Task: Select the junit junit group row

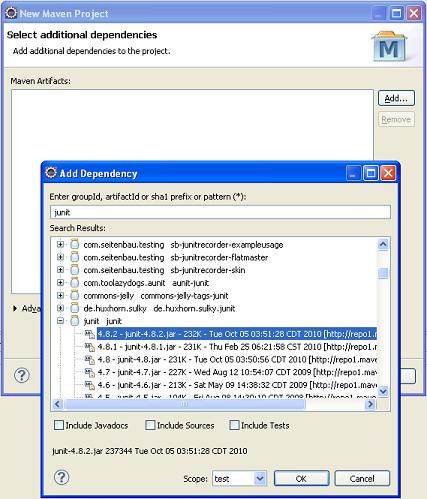Action: coord(102,321)
